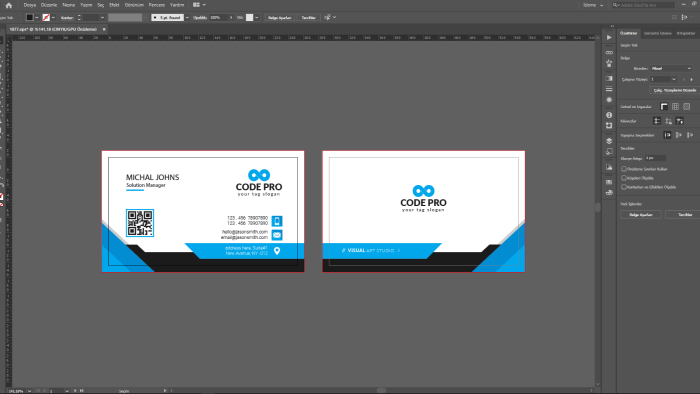Image resolution: width=700 pixels, height=394 pixels.
Task: Click the lock guides icon in Kılavuzlar
Action: click(x=668, y=121)
